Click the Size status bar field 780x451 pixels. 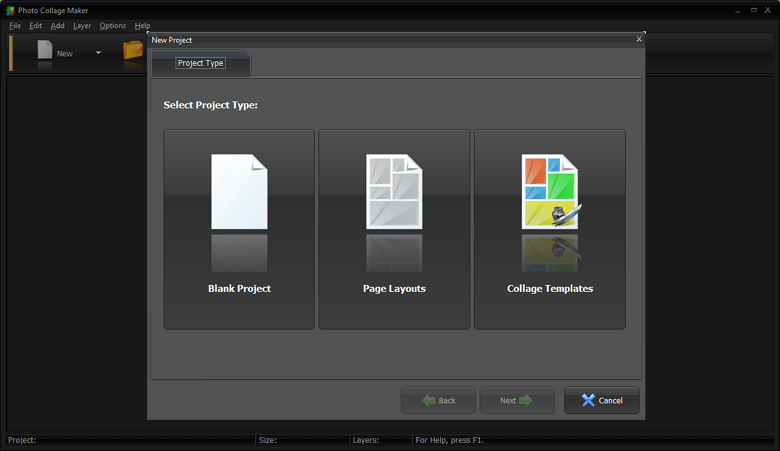tap(302, 440)
